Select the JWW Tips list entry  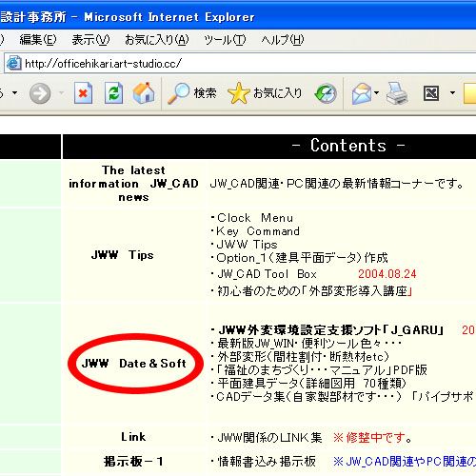(x=247, y=245)
